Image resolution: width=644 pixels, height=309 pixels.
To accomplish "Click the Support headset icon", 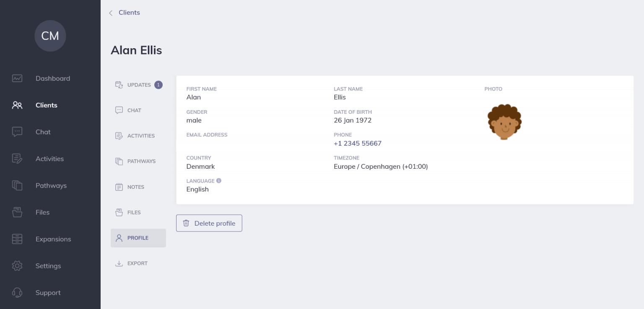I will [17, 293].
